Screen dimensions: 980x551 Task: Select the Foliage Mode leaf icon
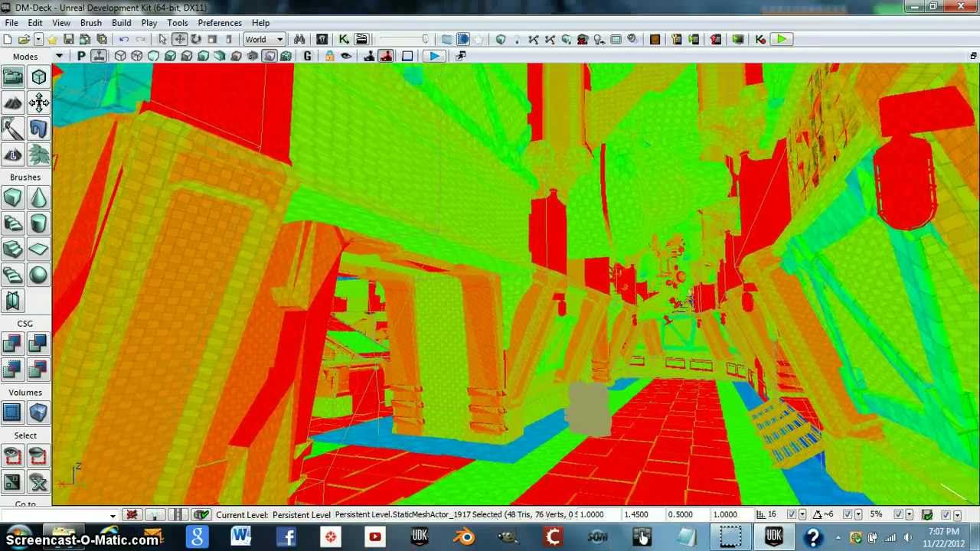(x=38, y=155)
